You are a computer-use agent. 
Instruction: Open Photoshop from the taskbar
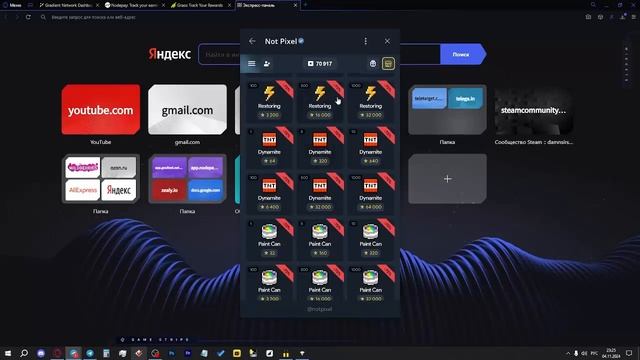171,353
